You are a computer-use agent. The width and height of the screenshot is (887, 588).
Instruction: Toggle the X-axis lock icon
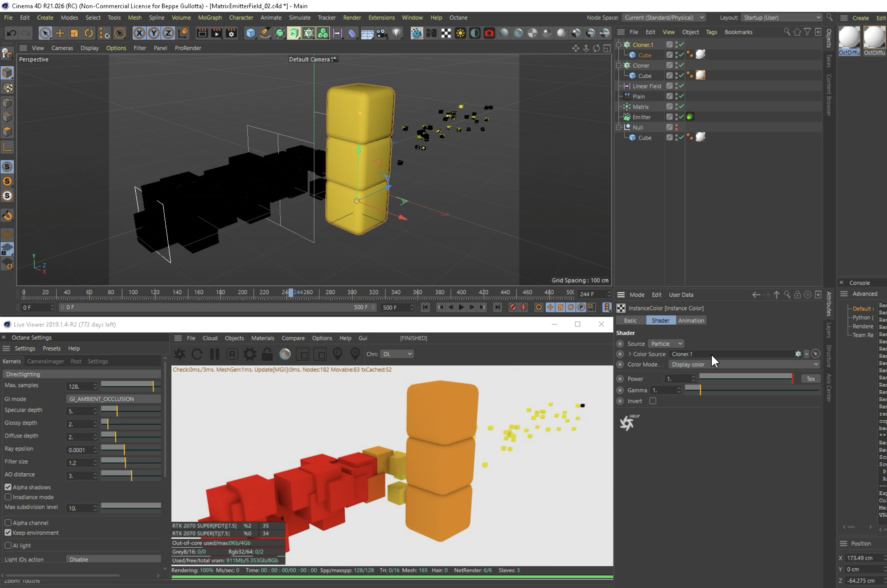pos(139,33)
